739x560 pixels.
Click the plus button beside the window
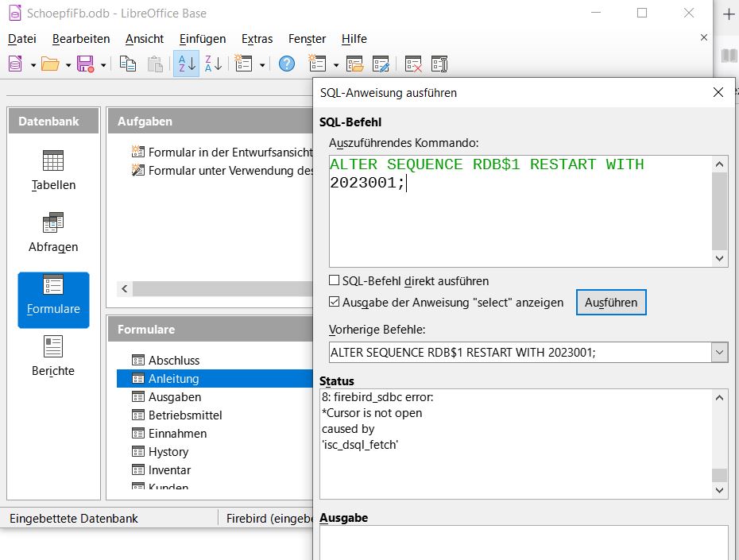point(729,14)
